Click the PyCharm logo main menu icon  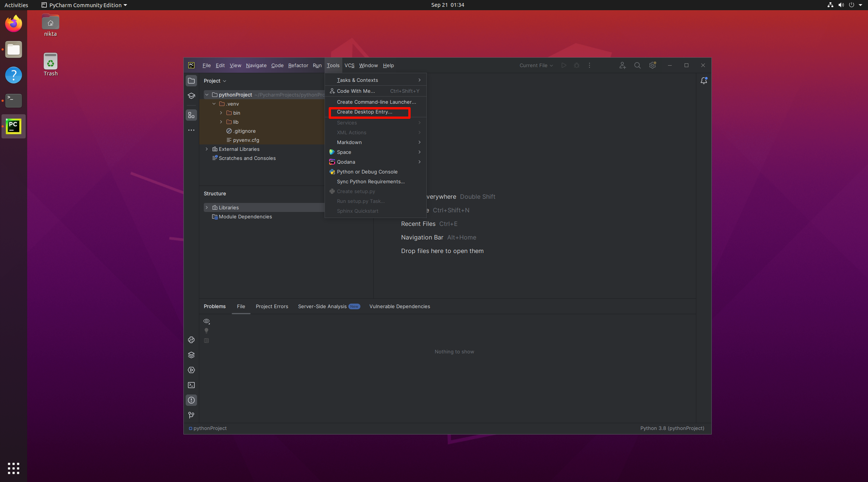tap(191, 65)
